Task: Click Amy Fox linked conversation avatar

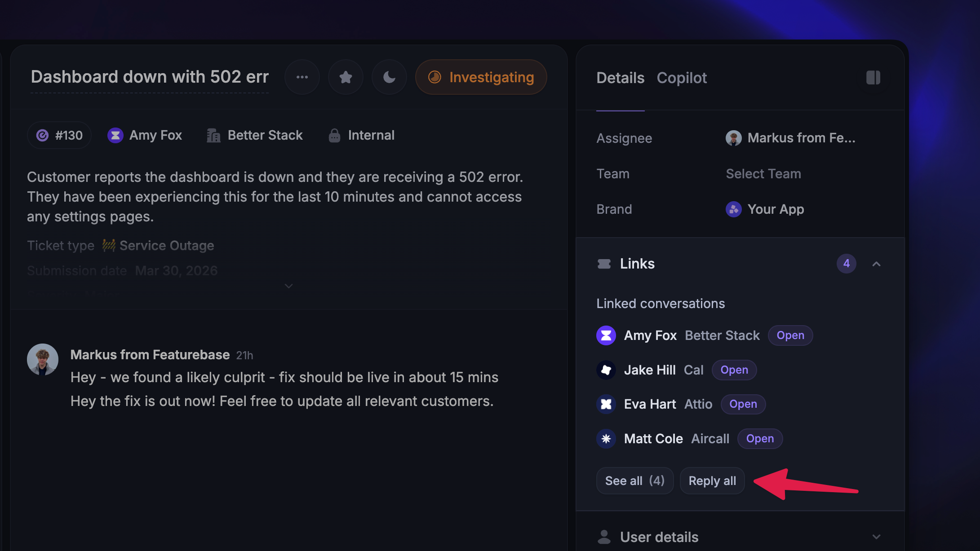Action: click(x=606, y=335)
